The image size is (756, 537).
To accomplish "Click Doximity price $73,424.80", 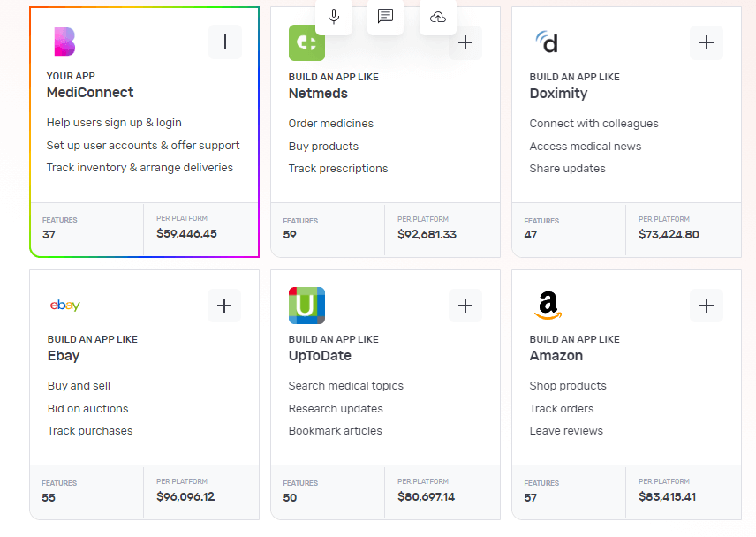I will (669, 235).
